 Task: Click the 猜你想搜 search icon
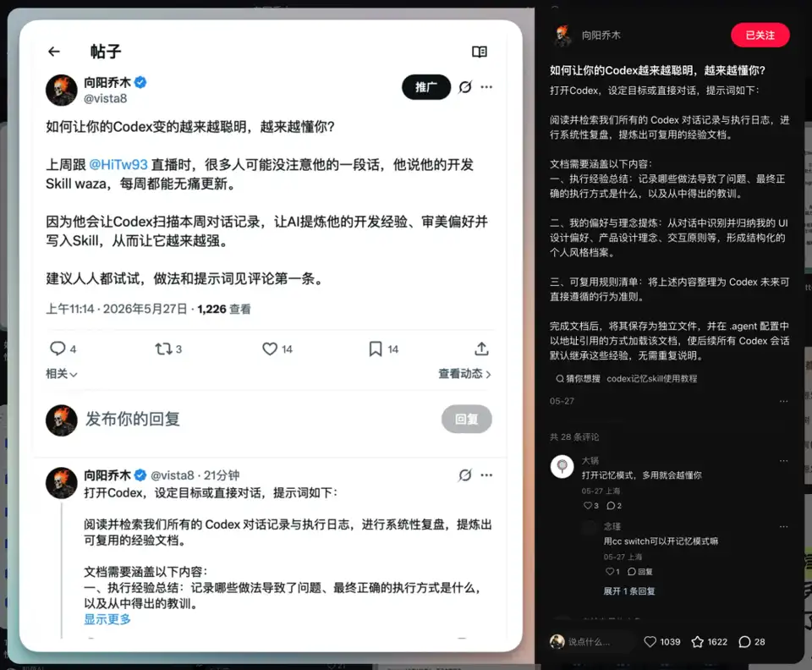560,378
